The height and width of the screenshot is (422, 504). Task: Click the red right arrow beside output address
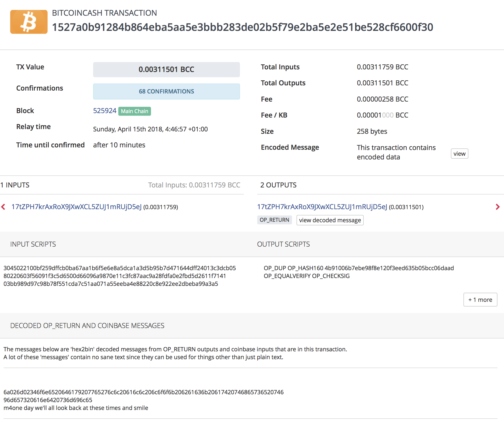pos(498,207)
